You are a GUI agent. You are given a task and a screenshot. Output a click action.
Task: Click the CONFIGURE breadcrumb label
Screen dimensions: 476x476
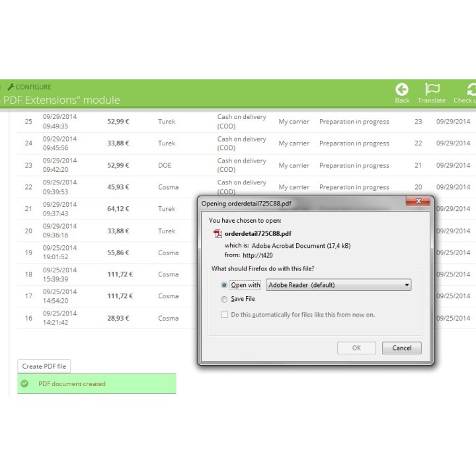pos(34,87)
